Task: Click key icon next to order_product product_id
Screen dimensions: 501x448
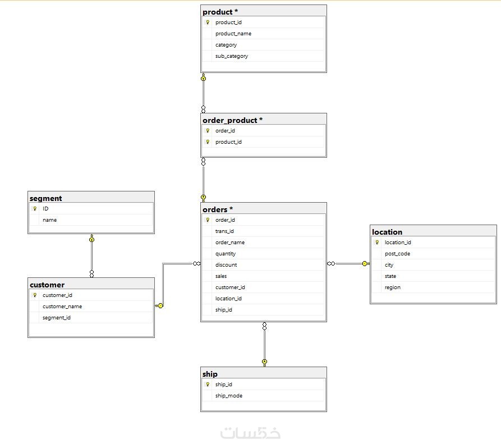Action: click(208, 142)
